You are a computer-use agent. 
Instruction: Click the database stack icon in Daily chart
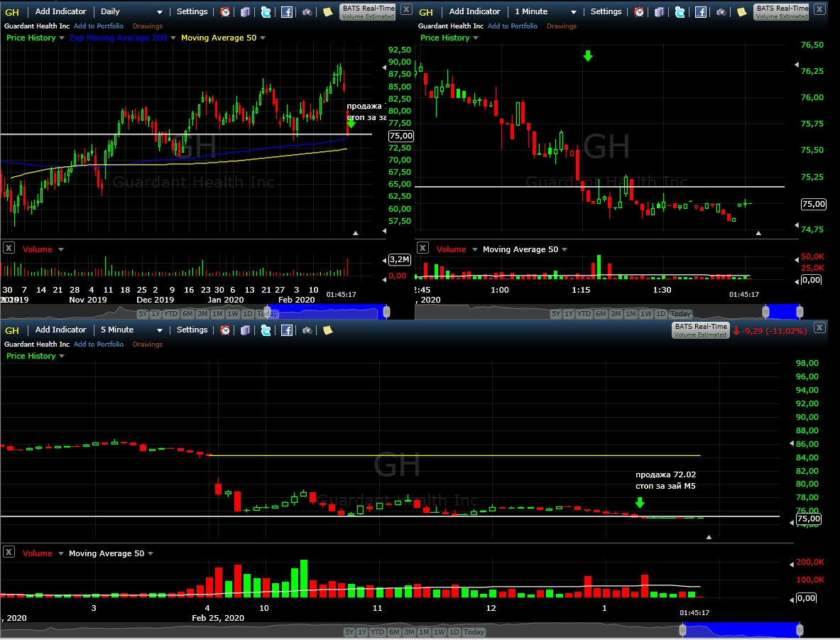click(246, 12)
